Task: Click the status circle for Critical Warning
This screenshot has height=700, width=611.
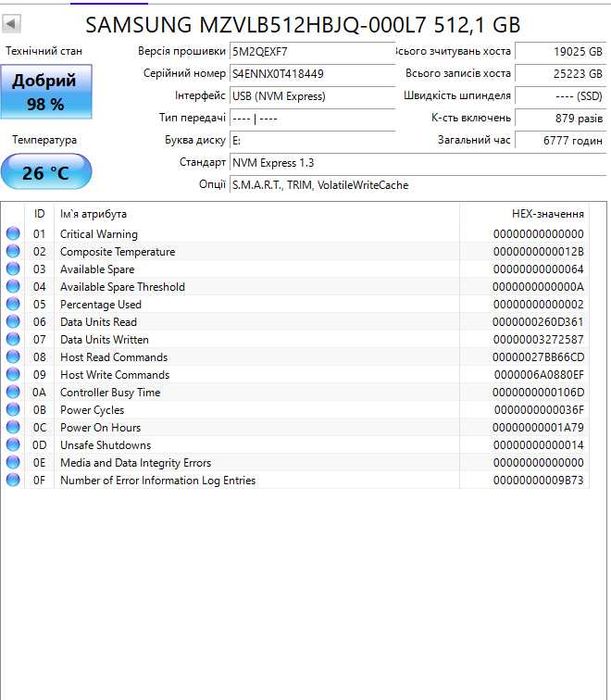Action: pyautogui.click(x=13, y=233)
